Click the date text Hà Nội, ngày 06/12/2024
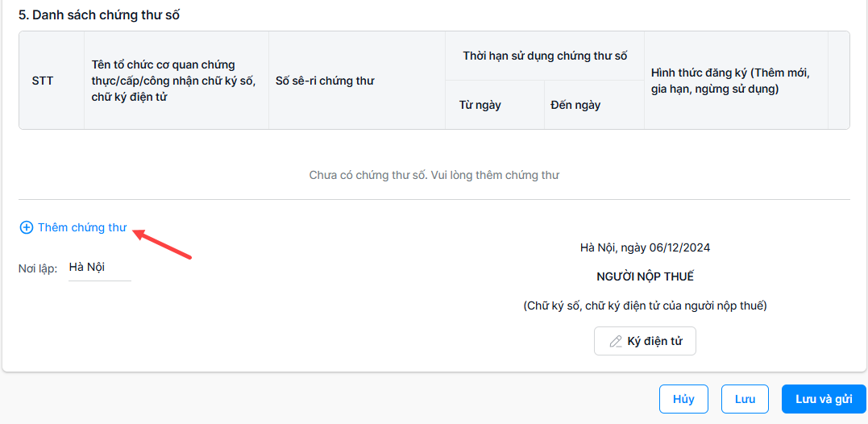 [645, 247]
